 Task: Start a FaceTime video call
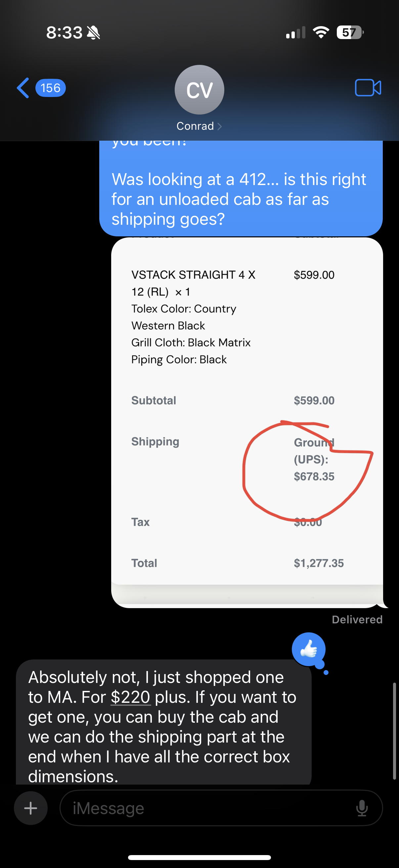368,88
